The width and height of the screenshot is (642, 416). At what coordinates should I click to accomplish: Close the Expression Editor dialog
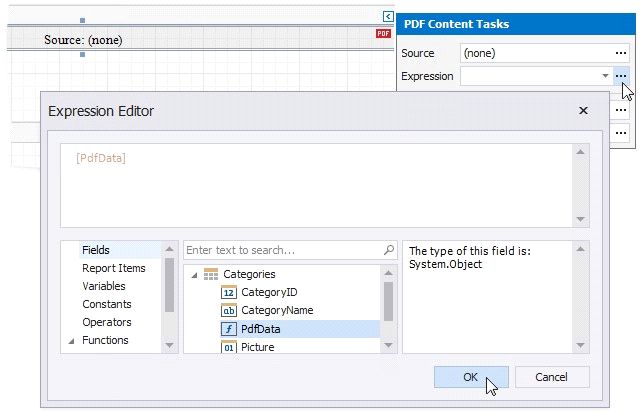[x=583, y=110]
